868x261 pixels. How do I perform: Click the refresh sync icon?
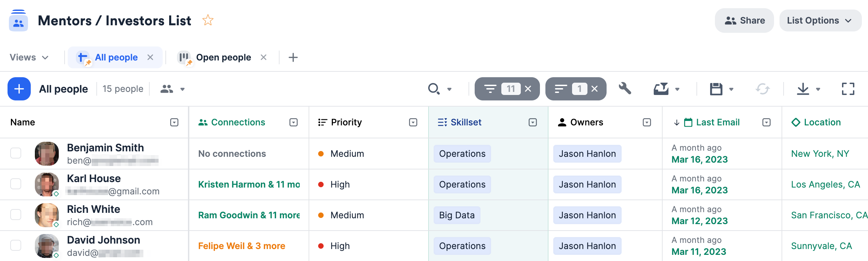(x=762, y=89)
